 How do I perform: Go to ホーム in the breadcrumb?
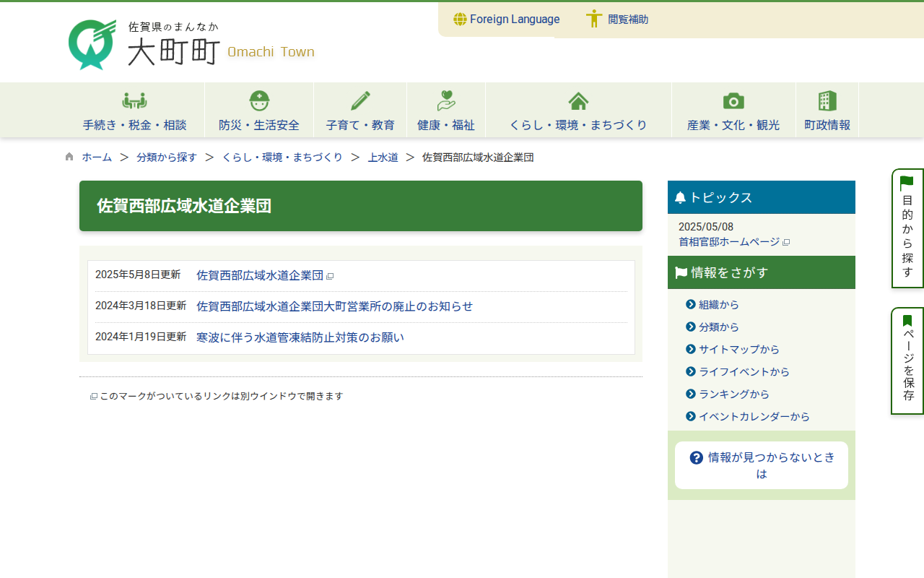(x=97, y=157)
